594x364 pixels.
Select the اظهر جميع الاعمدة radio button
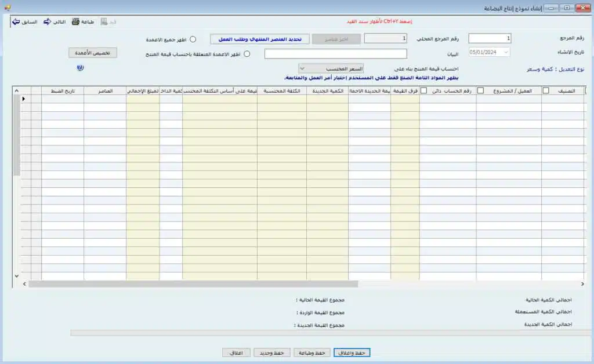click(x=193, y=39)
